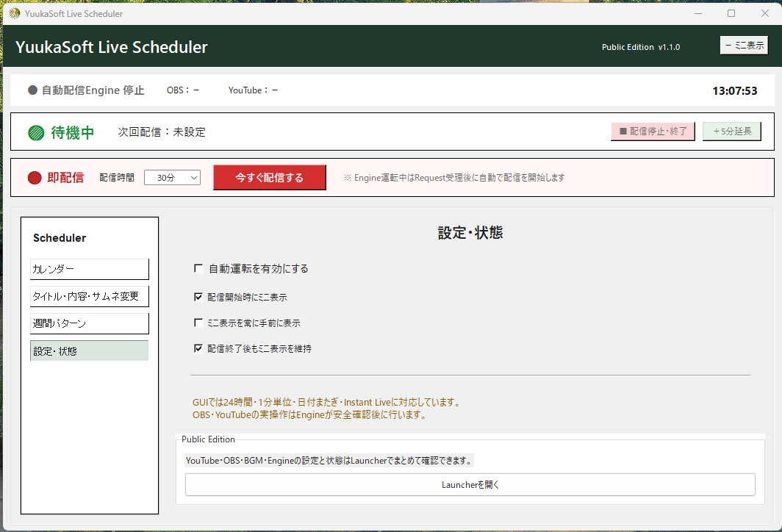
Task: Click the 待機中 status text
Action: (72, 132)
